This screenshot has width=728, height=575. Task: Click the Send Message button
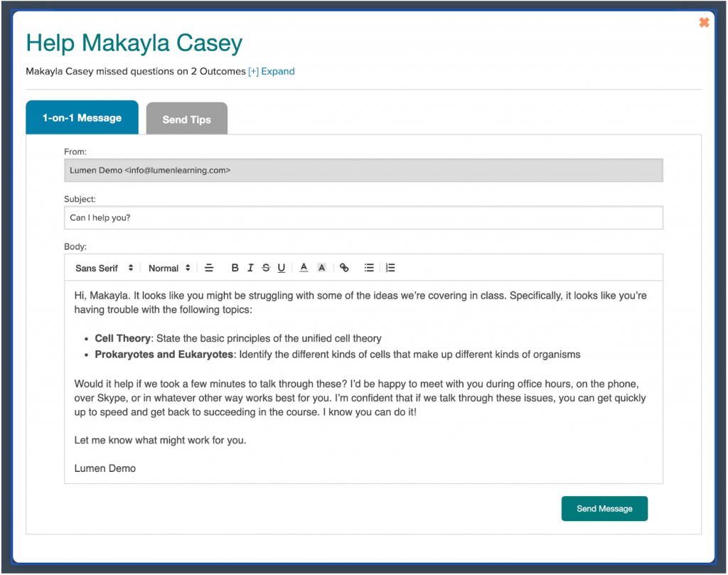pos(604,509)
